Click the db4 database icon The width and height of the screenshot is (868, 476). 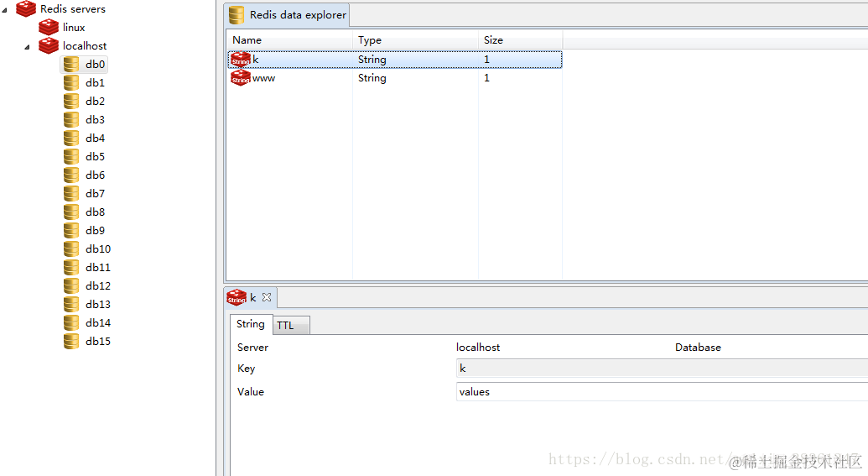pyautogui.click(x=71, y=138)
